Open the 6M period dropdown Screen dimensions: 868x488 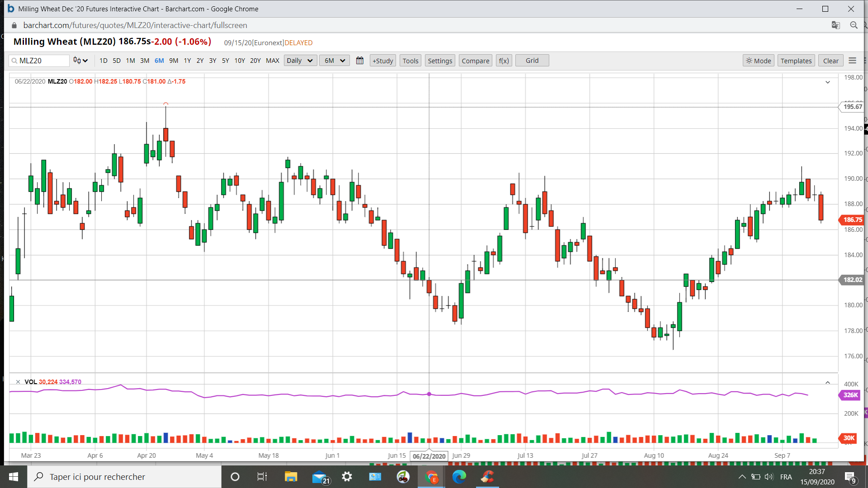pos(335,61)
